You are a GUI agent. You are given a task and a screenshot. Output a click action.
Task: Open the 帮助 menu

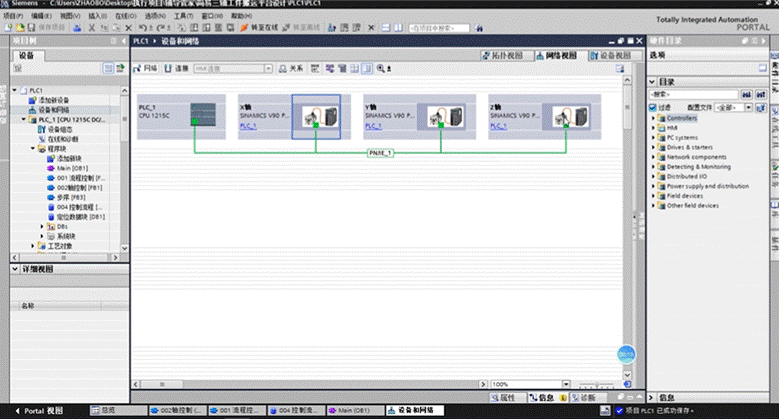tap(241, 16)
